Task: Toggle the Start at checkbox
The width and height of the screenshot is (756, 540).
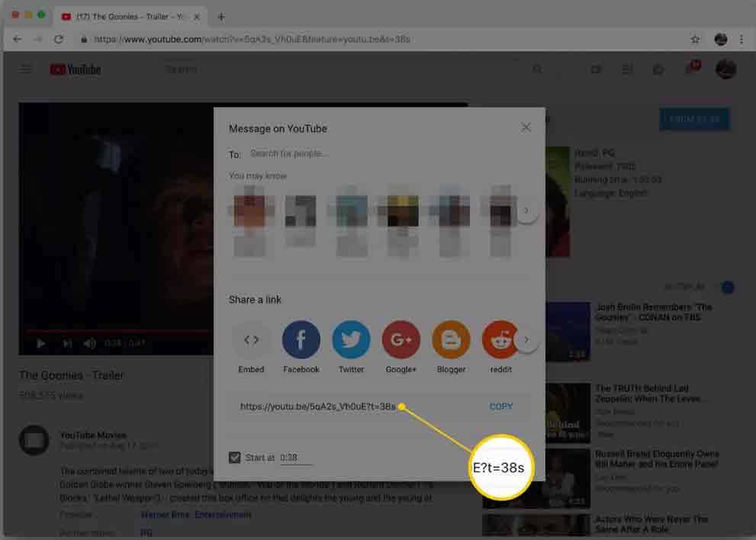Action: tap(235, 457)
